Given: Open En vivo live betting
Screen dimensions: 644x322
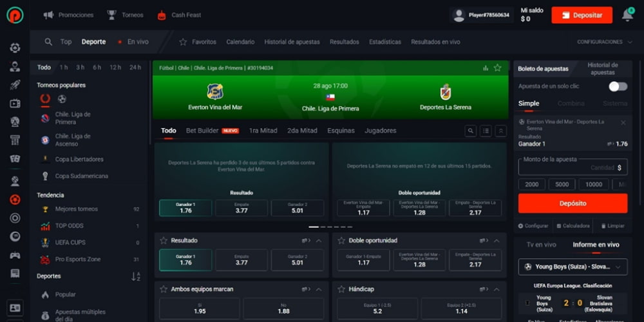Looking at the screenshot, I should point(133,42).
